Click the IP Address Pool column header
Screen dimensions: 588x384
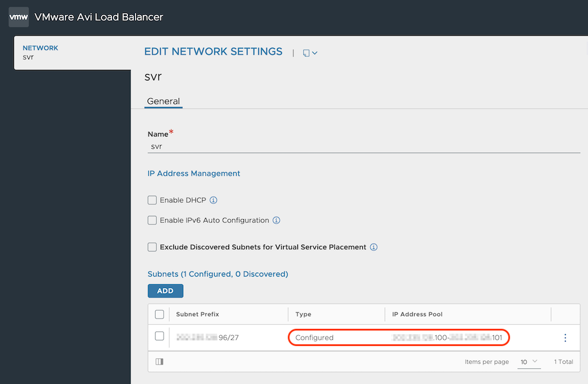point(417,315)
